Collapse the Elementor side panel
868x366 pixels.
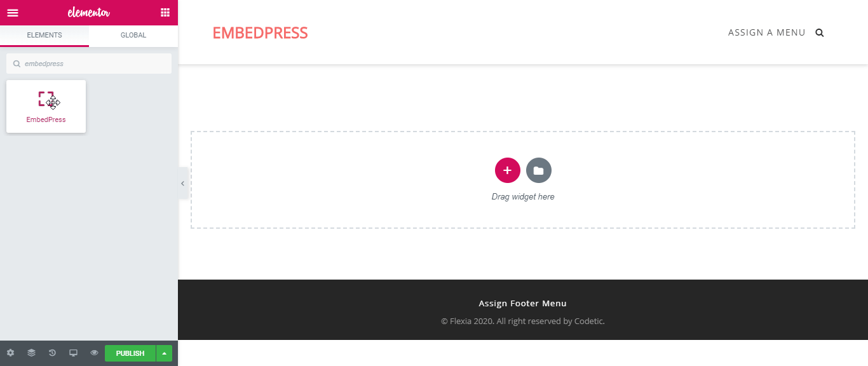tap(182, 183)
